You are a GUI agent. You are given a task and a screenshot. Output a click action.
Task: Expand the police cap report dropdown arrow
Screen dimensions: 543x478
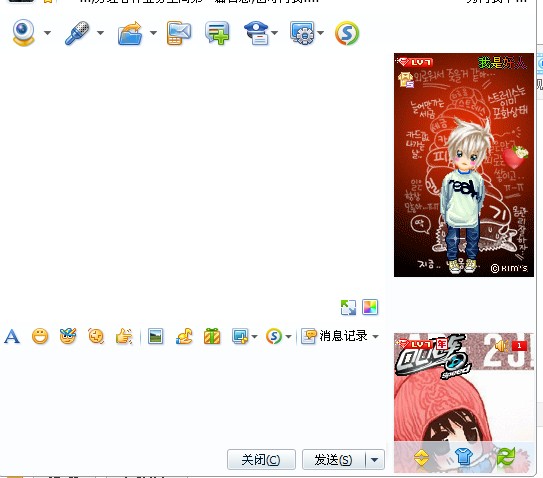(x=275, y=33)
